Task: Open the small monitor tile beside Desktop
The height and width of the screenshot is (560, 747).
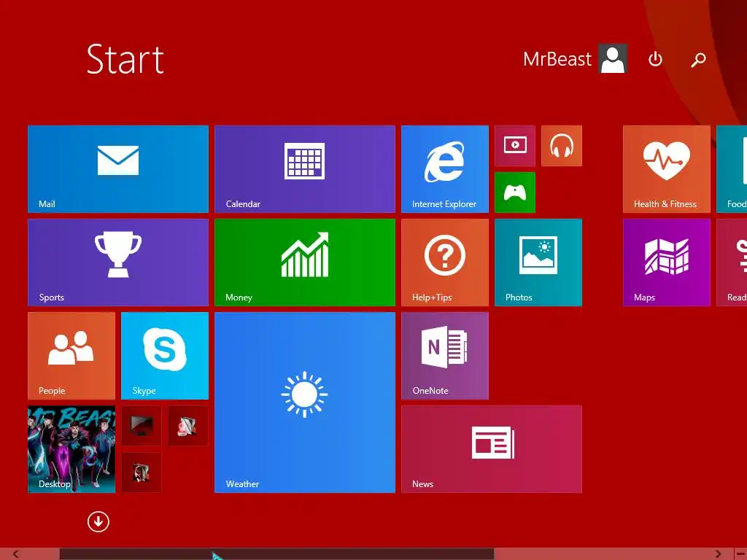Action: pos(142,426)
